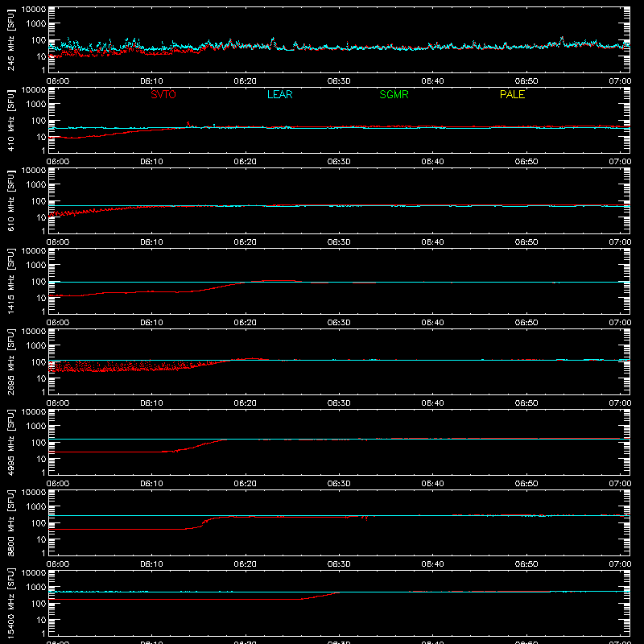Click the green SGMR station legend label
Viewport: 644px width, 644px height.
pos(394,94)
